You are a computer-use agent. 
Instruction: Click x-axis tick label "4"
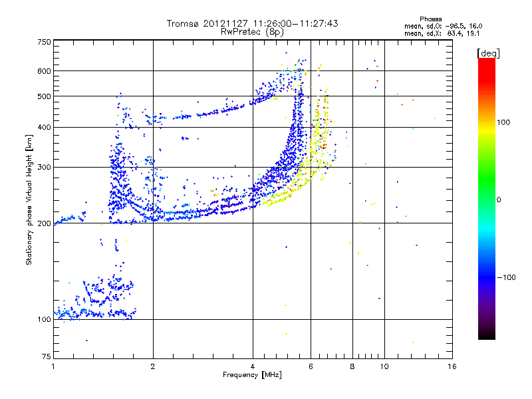(253, 366)
